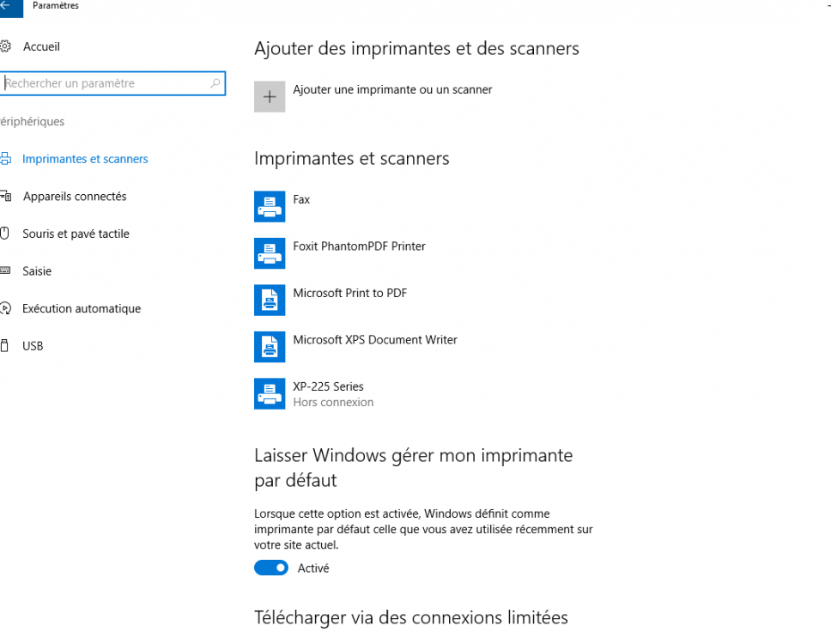This screenshot has width=831, height=644.
Task: Select the XP-225 Series printer icon
Action: pyautogui.click(x=270, y=393)
